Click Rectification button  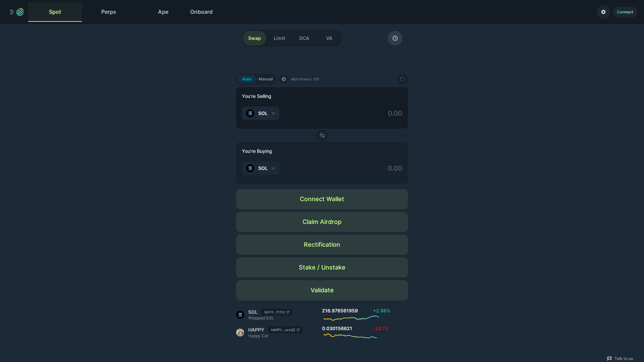[x=322, y=245]
